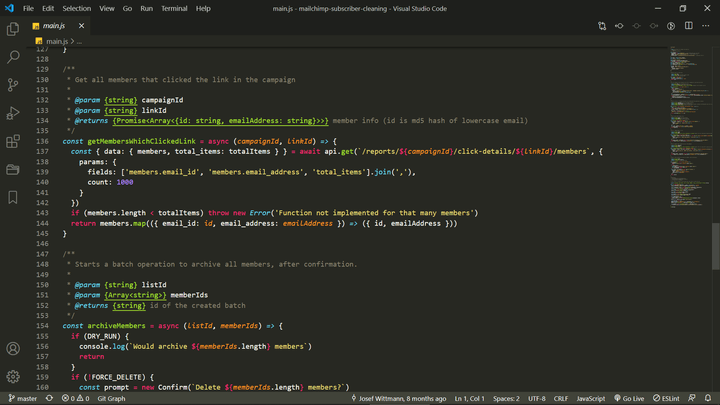This screenshot has height=405, width=720.
Task: Open the Extensions view
Action: click(x=13, y=141)
